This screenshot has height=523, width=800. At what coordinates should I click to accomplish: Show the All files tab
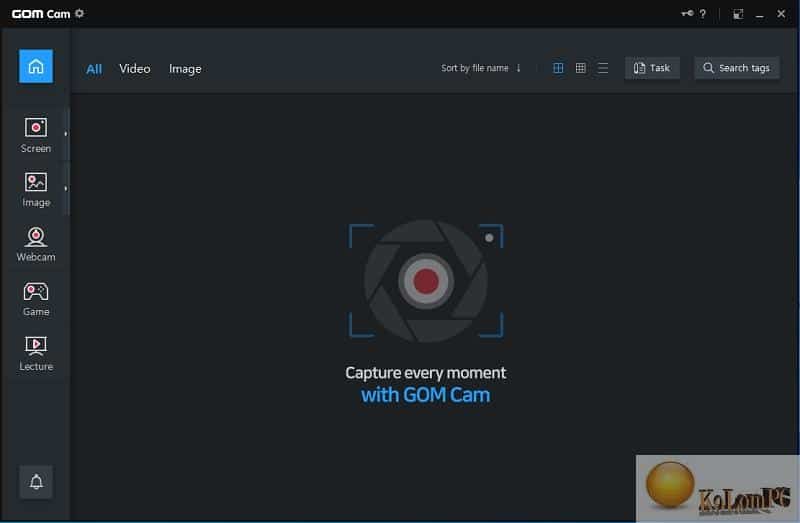(x=94, y=69)
